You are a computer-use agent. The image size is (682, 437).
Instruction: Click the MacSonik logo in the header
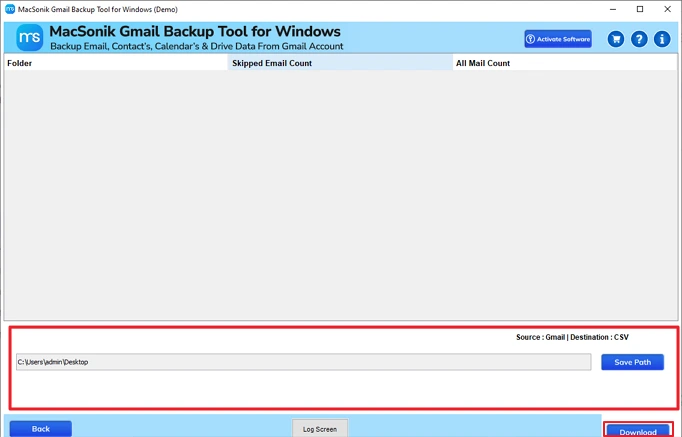pos(30,37)
